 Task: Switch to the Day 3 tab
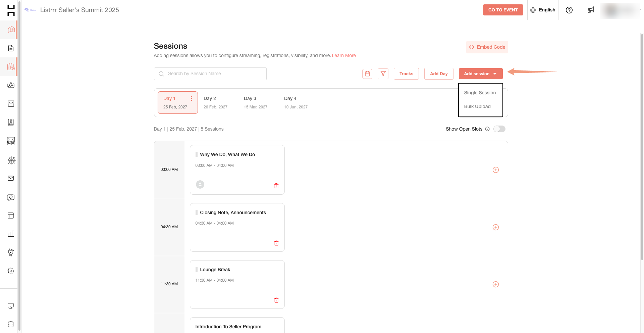(256, 102)
